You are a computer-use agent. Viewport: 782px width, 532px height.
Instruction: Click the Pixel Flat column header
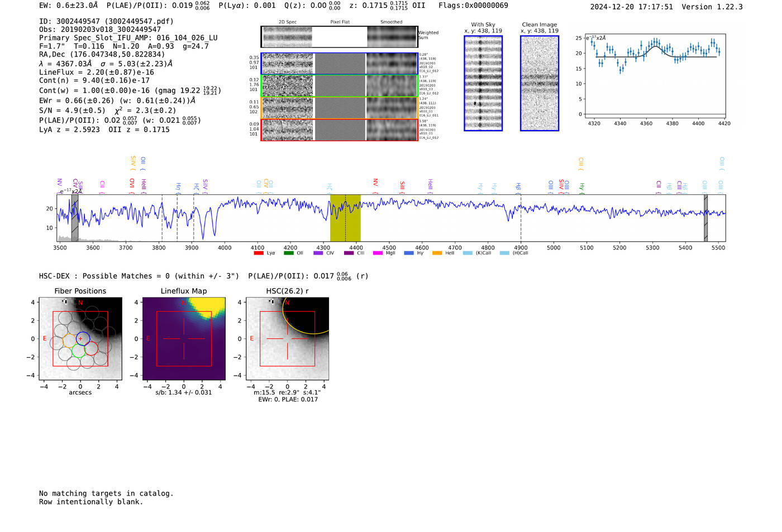pyautogui.click(x=340, y=22)
